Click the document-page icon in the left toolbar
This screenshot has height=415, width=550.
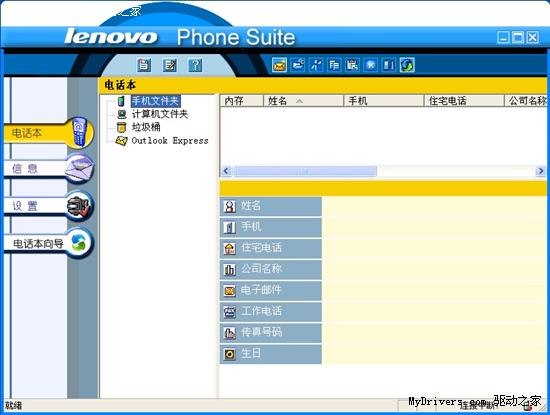[x=144, y=65]
